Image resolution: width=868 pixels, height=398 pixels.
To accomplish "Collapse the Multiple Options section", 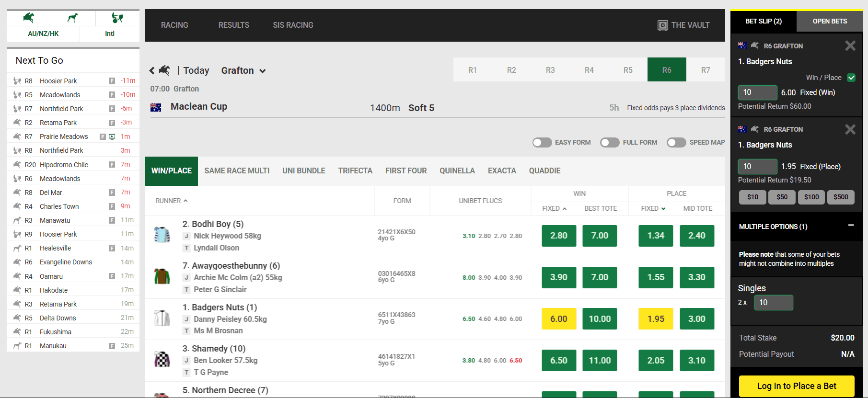I will click(x=851, y=225).
